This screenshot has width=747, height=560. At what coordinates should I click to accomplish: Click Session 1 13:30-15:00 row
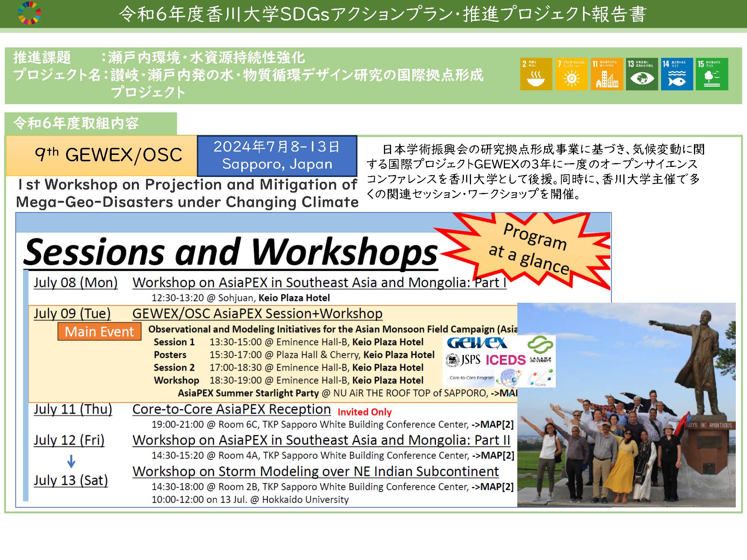tap(288, 342)
